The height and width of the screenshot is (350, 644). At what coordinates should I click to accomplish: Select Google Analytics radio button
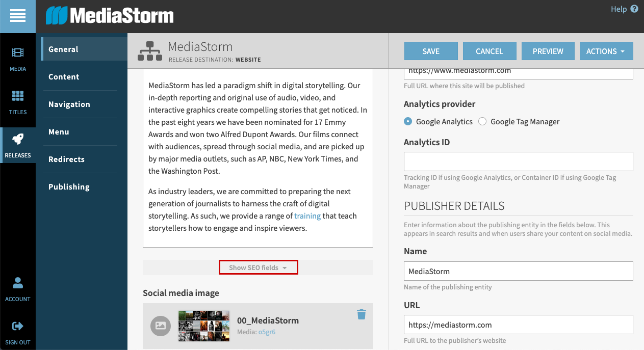[408, 122]
